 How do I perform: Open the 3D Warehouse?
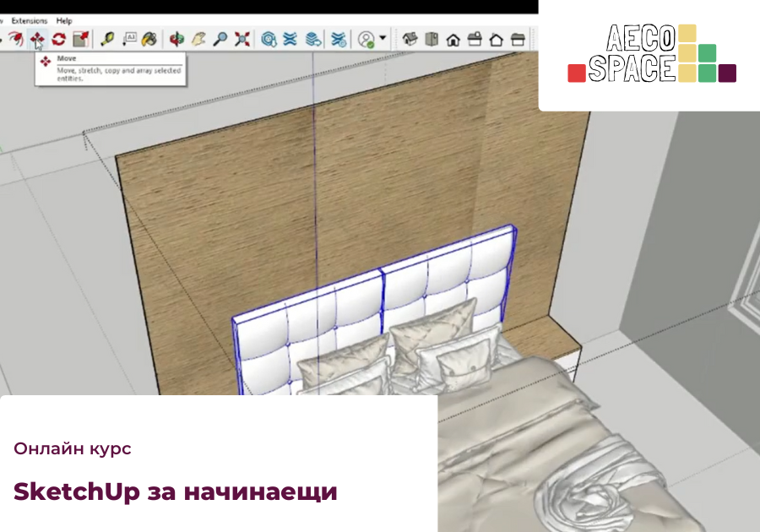click(269, 38)
